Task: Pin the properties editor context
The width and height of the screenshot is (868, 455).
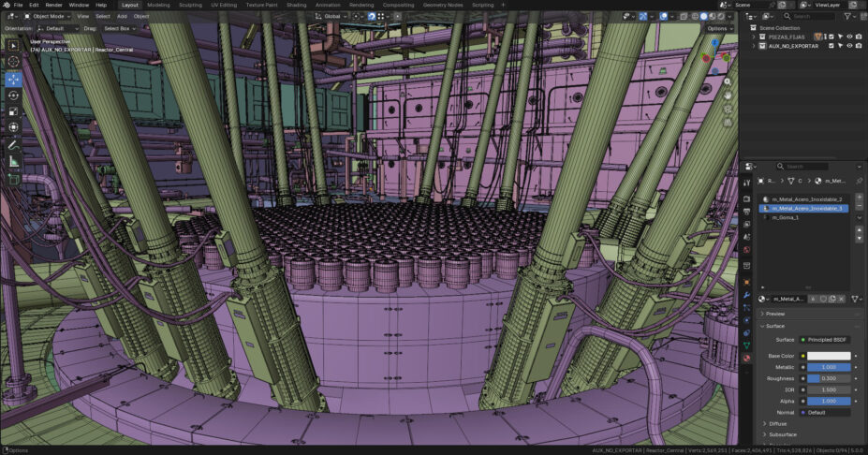Action: click(860, 181)
